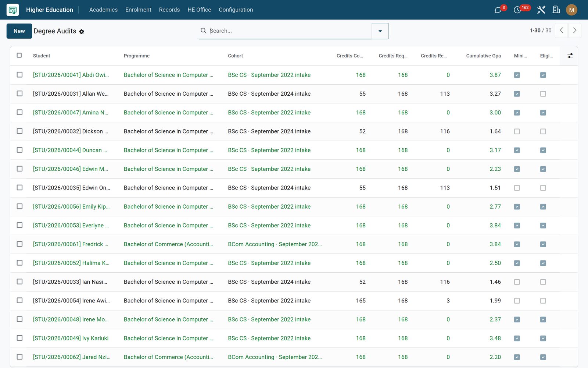588x368 pixels.
Task: Open the company switcher building icon
Action: click(556, 10)
